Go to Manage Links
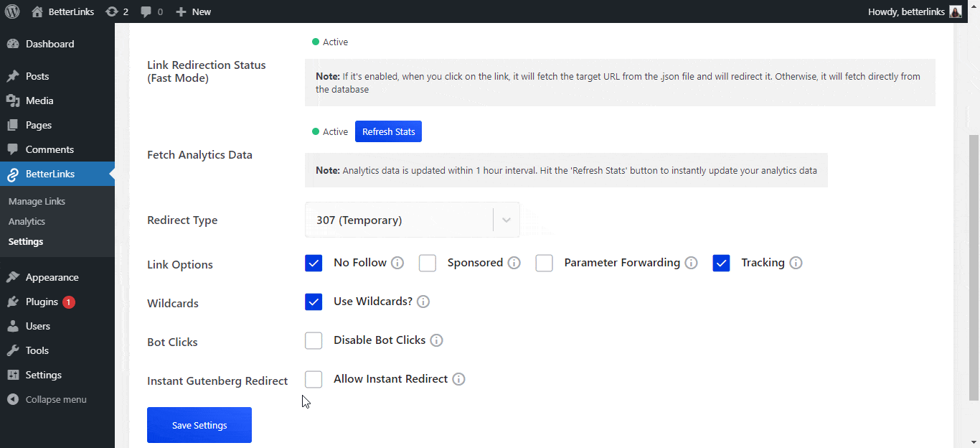Viewport: 980px width, 448px height. (36, 201)
